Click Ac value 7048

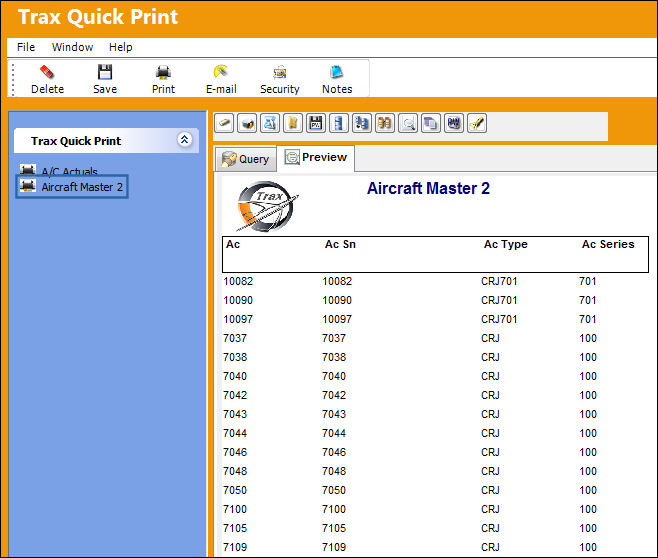(235, 471)
